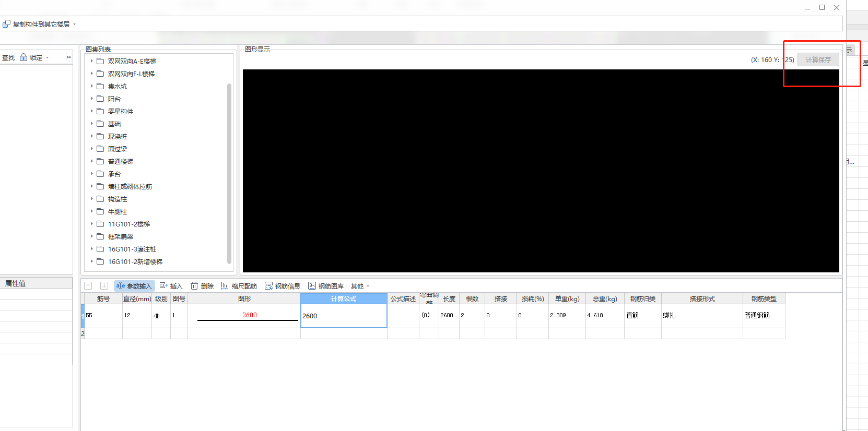The image size is (868, 431).
Task: Click the 搭接形式 column header
Action: 702,298
